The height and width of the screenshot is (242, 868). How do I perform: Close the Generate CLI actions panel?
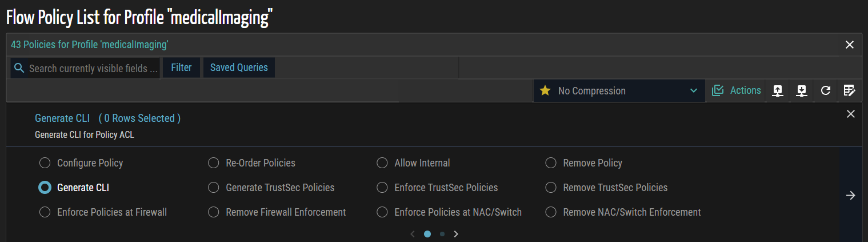click(850, 114)
